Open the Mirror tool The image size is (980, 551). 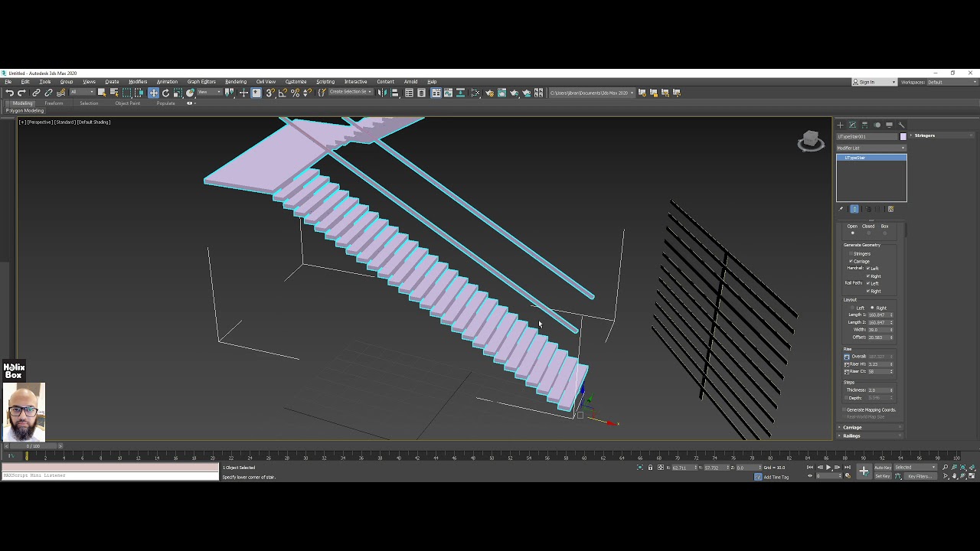[x=382, y=93]
